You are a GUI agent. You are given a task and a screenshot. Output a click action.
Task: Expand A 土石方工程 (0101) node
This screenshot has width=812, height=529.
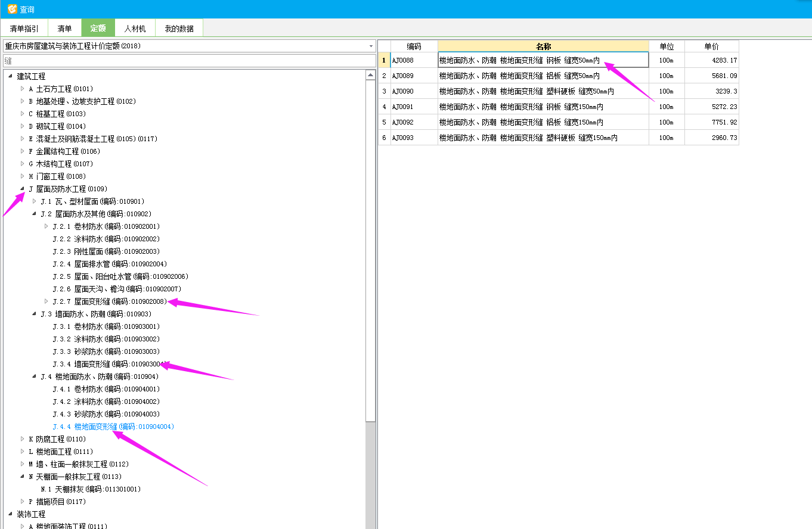(23, 89)
